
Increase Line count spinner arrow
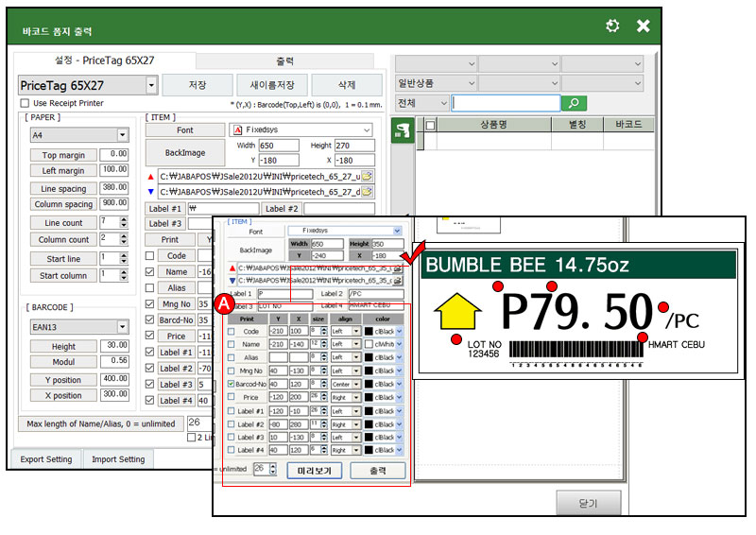tap(124, 219)
